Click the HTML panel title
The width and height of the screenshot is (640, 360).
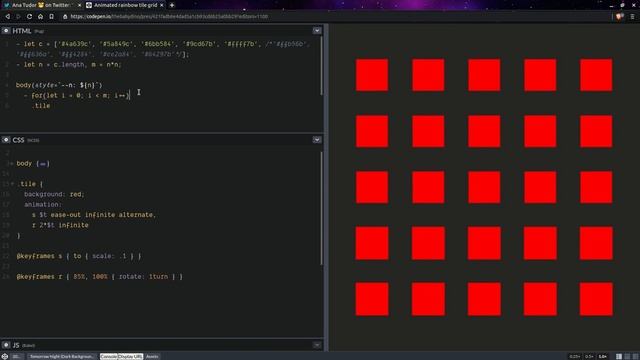tap(22, 31)
